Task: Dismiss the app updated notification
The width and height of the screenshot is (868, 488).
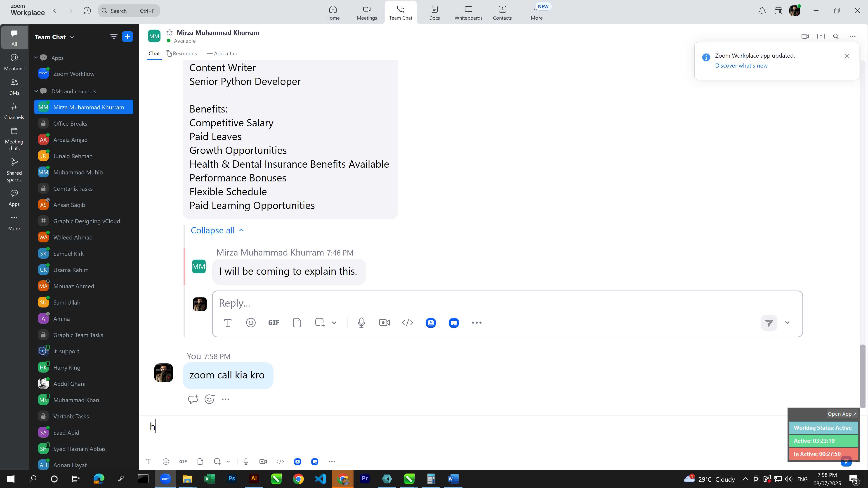Action: 847,56
